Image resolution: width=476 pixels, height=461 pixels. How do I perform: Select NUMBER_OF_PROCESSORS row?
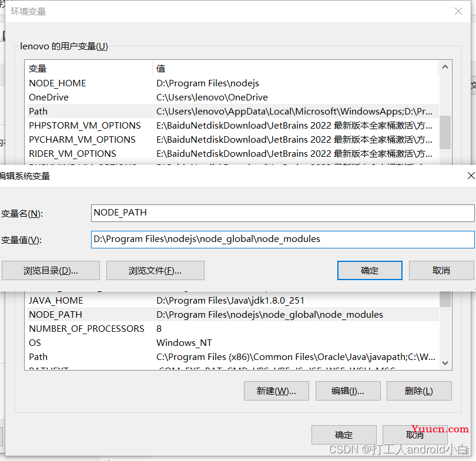(x=233, y=329)
